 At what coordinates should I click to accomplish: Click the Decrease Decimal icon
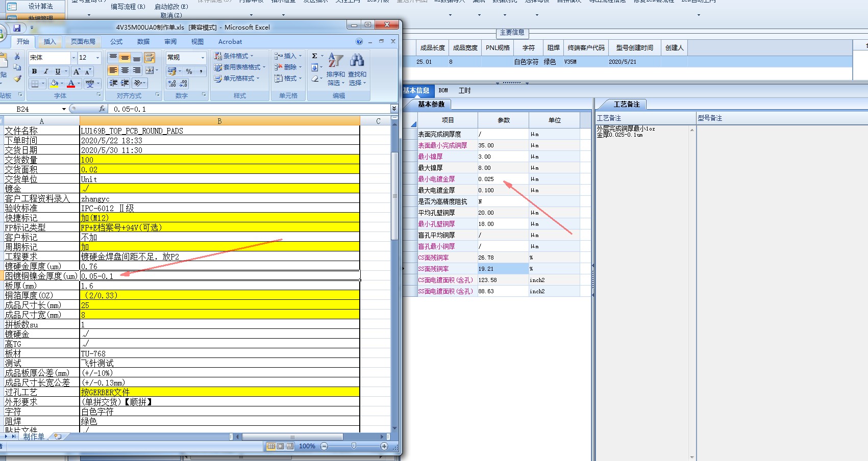coord(184,83)
